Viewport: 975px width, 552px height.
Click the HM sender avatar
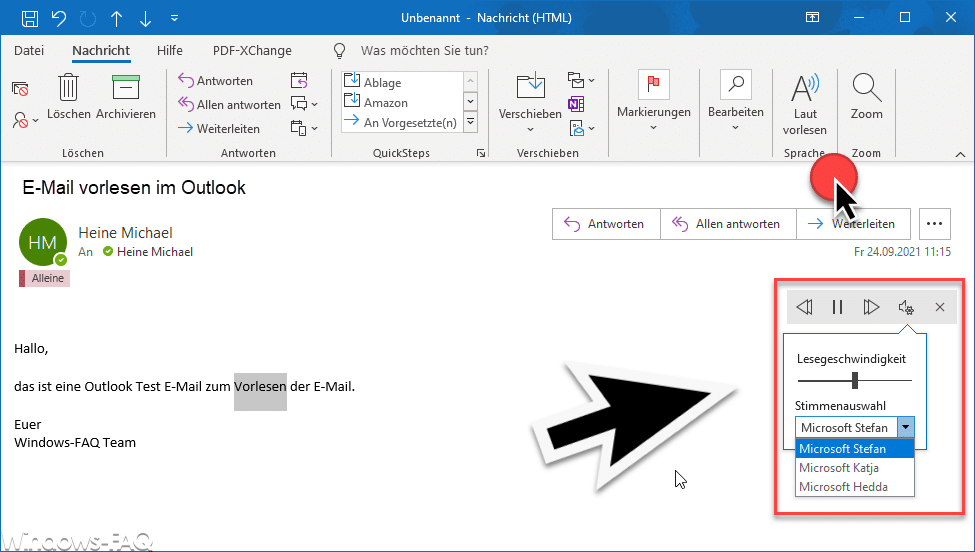click(x=43, y=242)
